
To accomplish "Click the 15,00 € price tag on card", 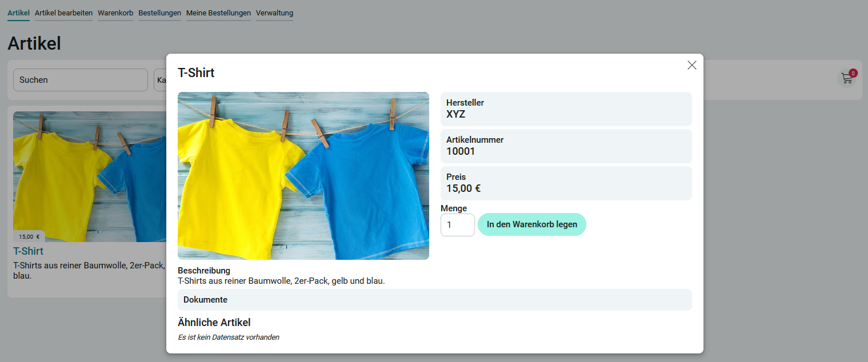I will point(29,236).
